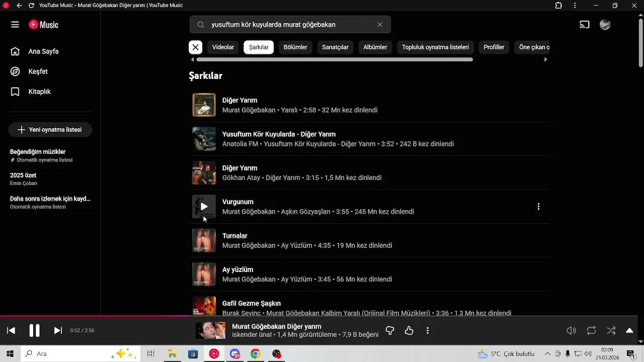
Task: Open the Gökhan Atay artist link
Action: 241,178
